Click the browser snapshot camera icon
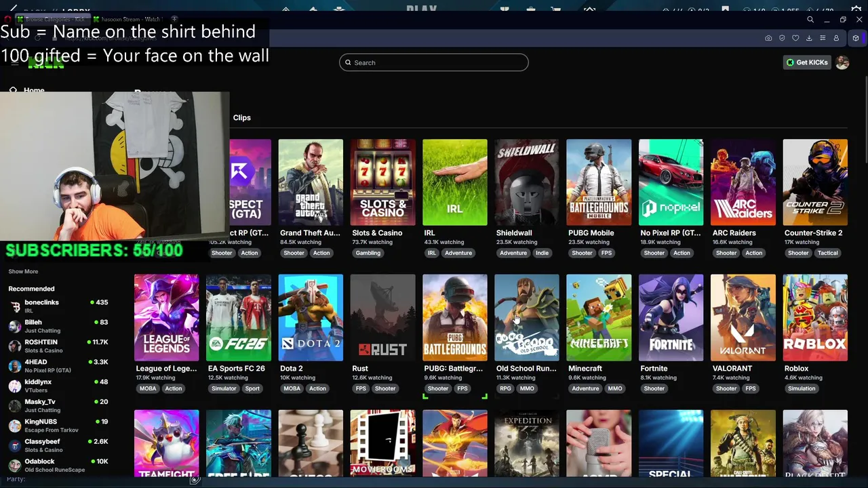The height and width of the screenshot is (488, 868). [768, 38]
